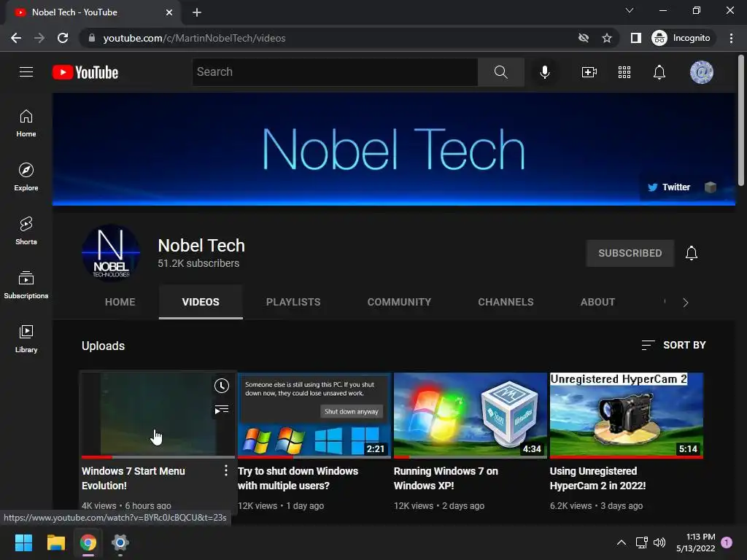Click the SUBSCRIBED button

click(630, 253)
